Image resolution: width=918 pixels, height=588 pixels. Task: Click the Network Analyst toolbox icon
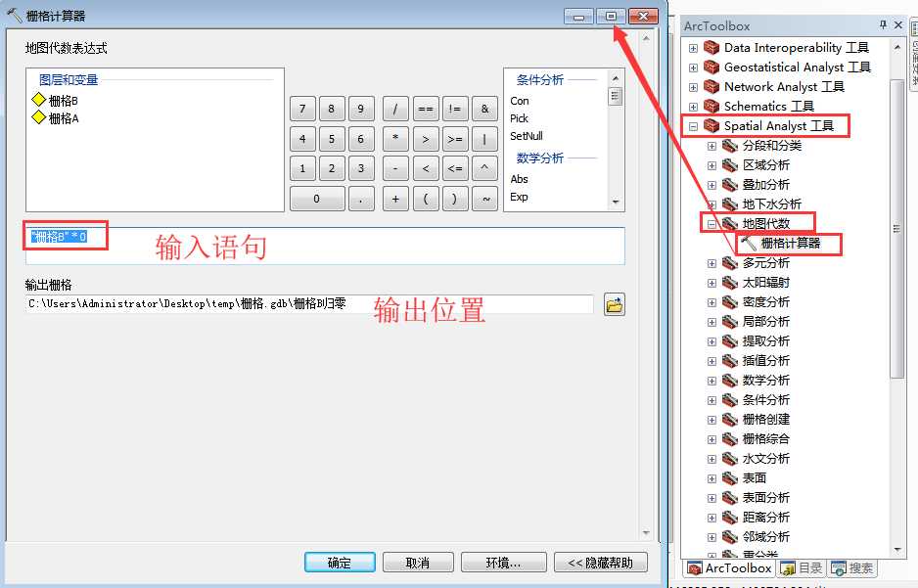coord(711,87)
